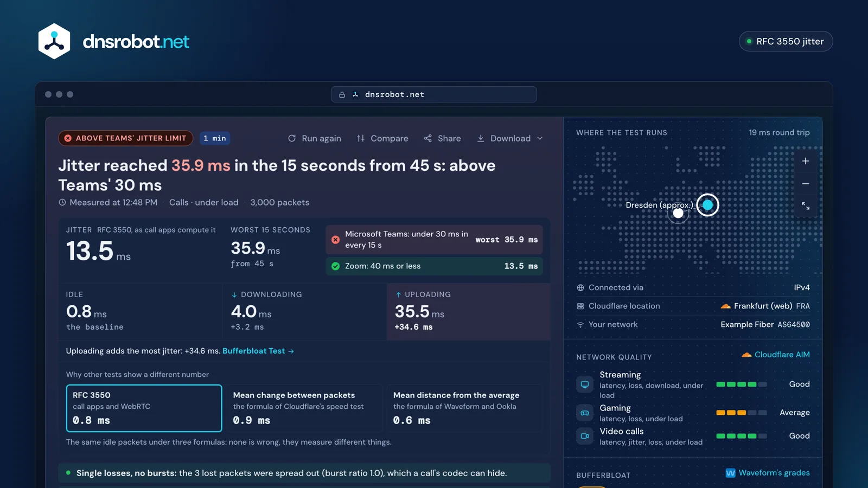Screen dimensions: 868x488
Task: Open the Bufferbloat Test link
Action: (x=258, y=351)
